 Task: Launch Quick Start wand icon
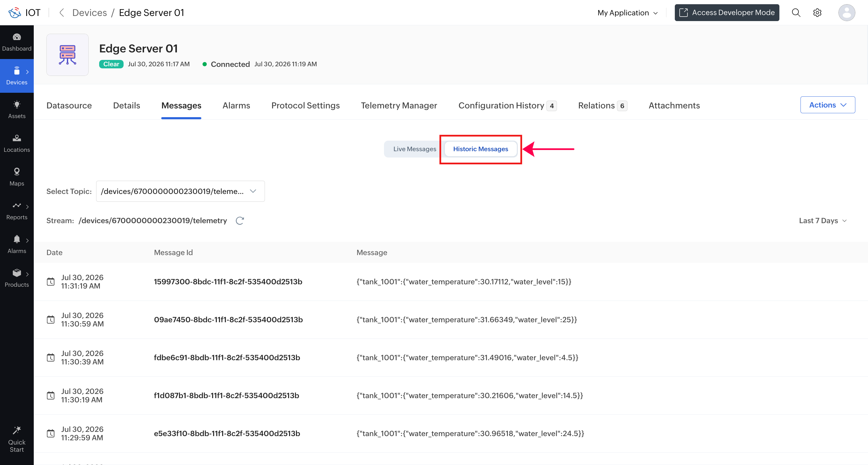(x=17, y=430)
